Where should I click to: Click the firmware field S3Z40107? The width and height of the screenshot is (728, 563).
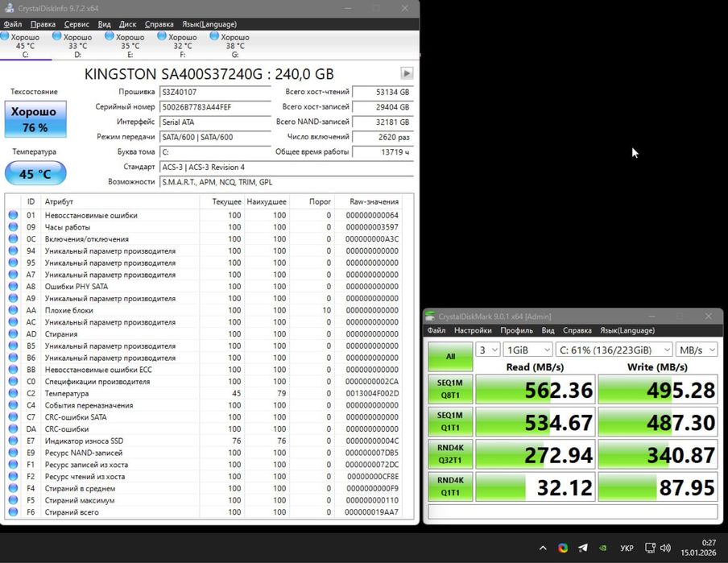tap(215, 92)
